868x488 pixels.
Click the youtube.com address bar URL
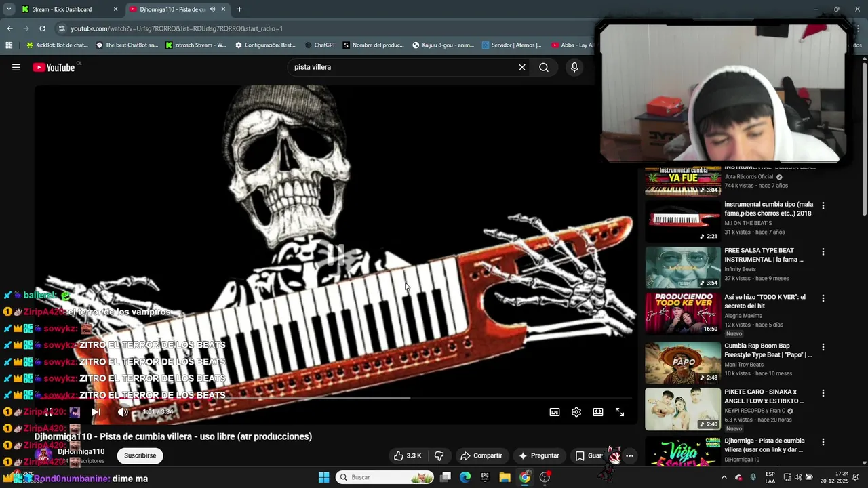[x=176, y=28]
